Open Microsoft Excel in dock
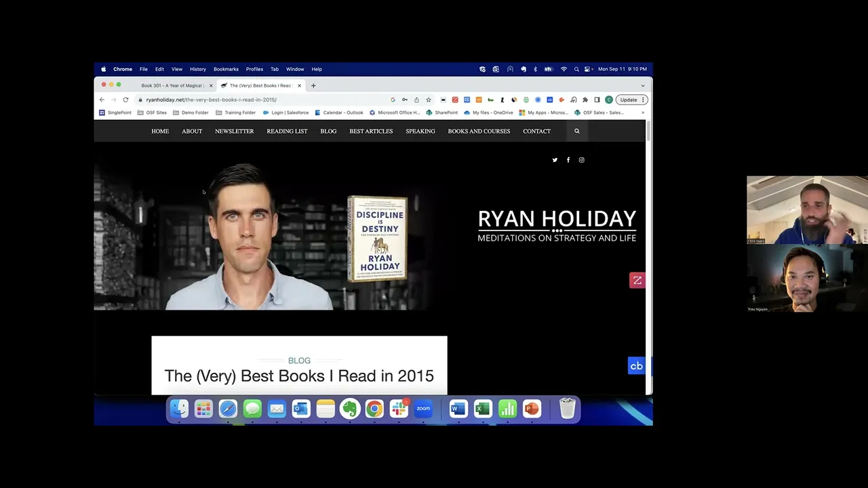The height and width of the screenshot is (488, 868). (483, 409)
